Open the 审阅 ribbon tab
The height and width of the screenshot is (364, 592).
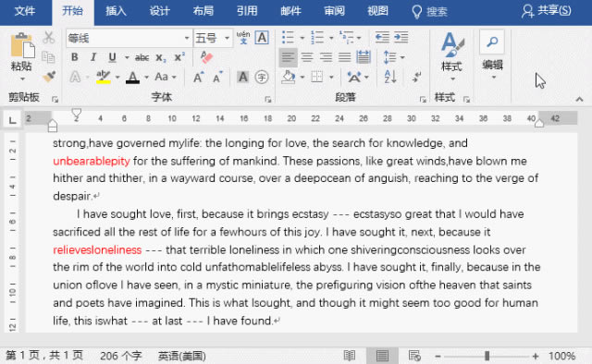(334, 11)
